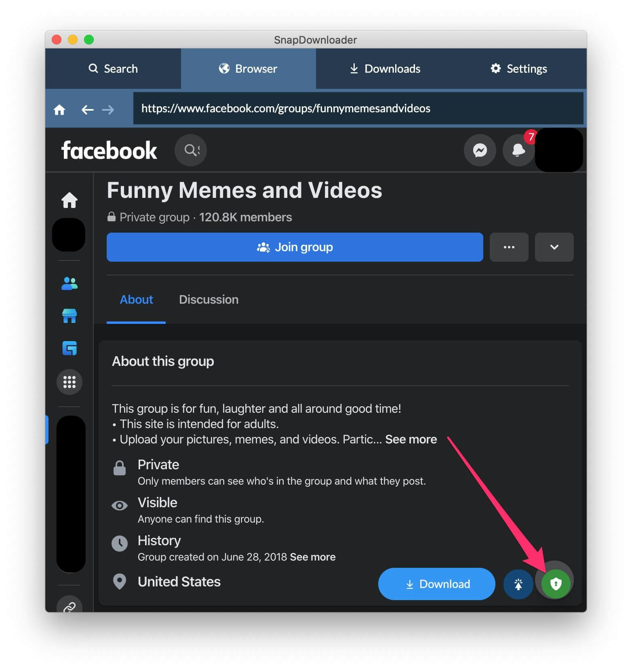The image size is (632, 672).
Task: Open Facebook search magnifier button
Action: (x=191, y=150)
